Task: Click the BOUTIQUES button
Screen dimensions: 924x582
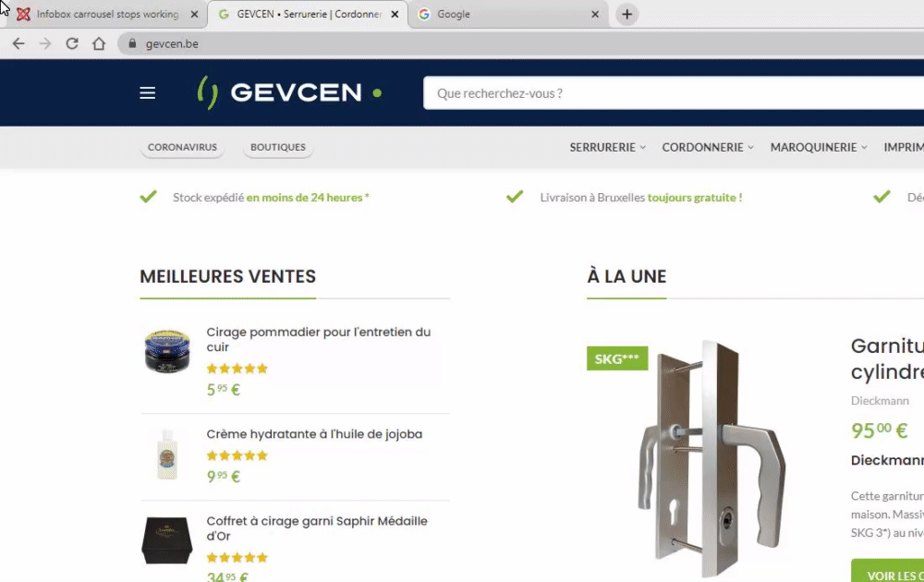Action: coord(278,147)
